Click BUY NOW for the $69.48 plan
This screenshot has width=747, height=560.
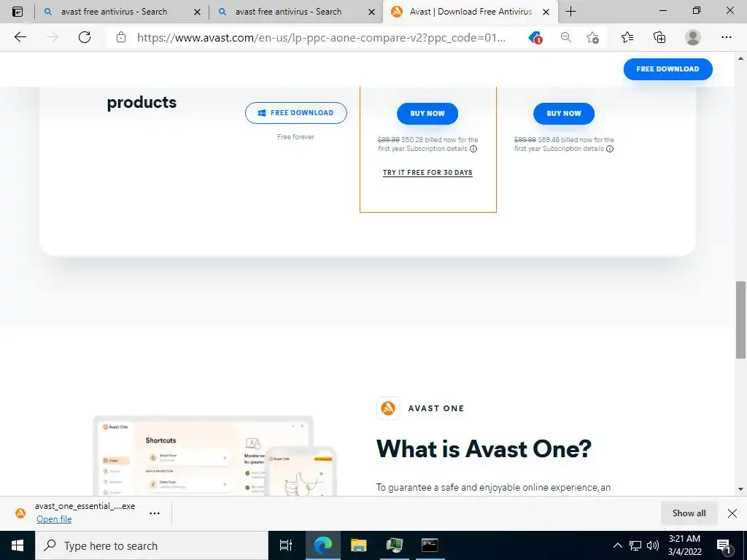(564, 113)
